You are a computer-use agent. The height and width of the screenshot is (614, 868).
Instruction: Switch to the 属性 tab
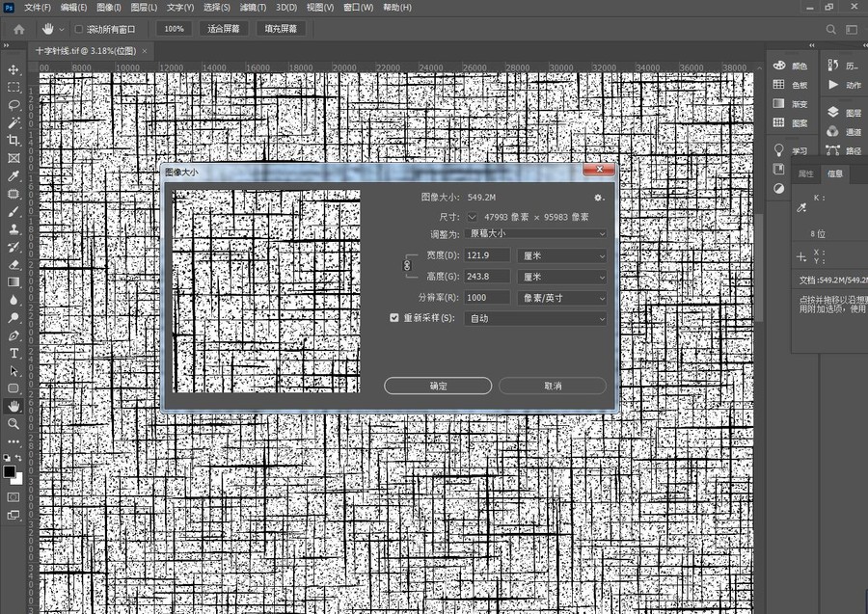coord(806,174)
